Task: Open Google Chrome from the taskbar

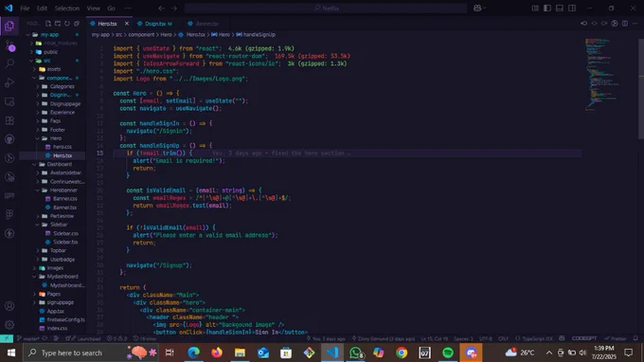Action: point(402,353)
